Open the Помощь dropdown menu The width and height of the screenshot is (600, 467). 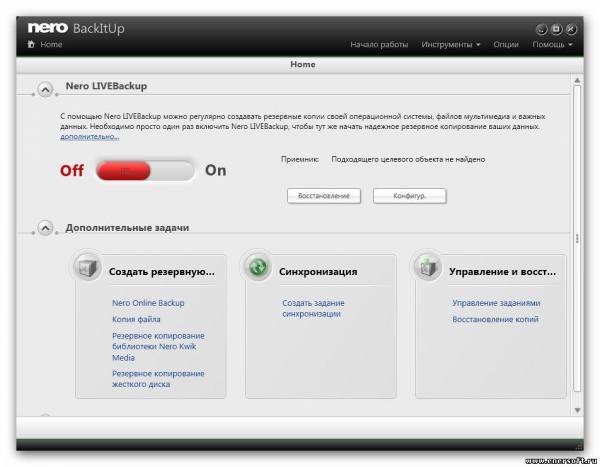pos(552,44)
